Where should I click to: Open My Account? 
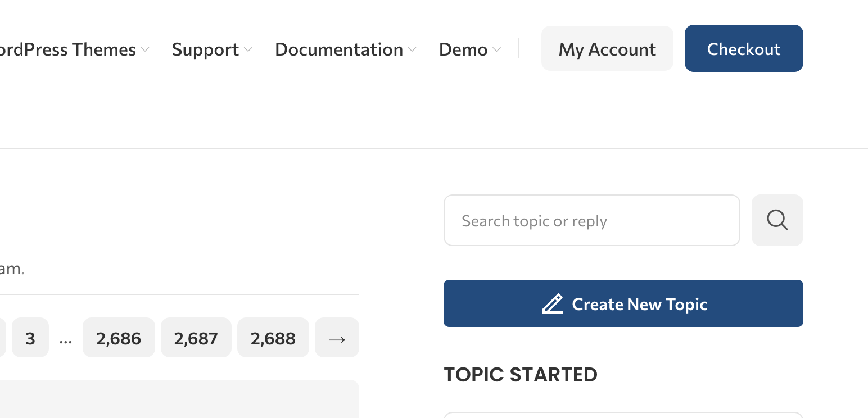607,49
